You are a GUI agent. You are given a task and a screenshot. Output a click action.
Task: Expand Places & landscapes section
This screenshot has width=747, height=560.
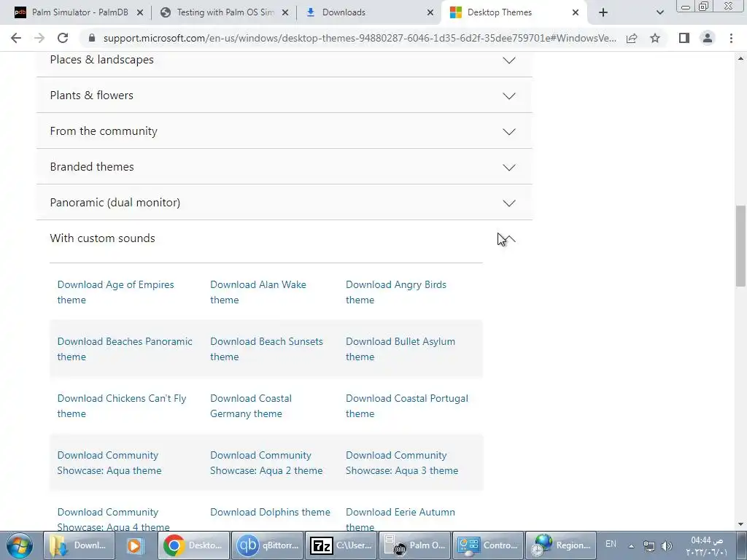coord(284,60)
